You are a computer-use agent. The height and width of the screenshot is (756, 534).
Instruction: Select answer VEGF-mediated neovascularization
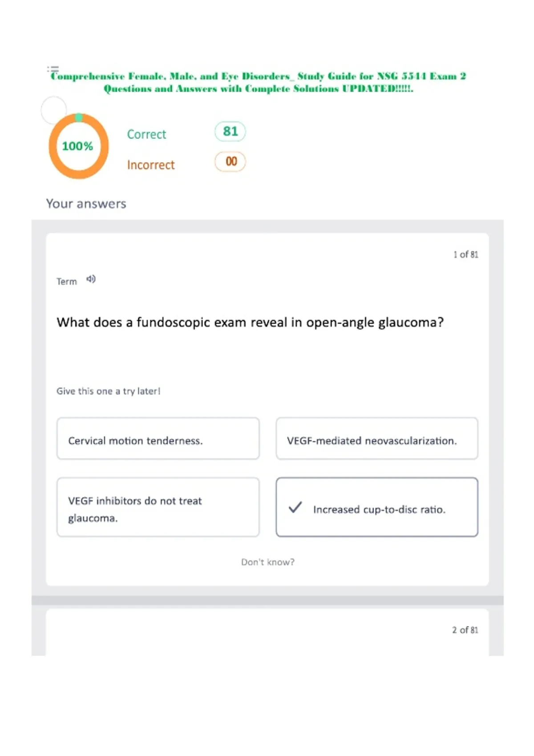point(377,438)
